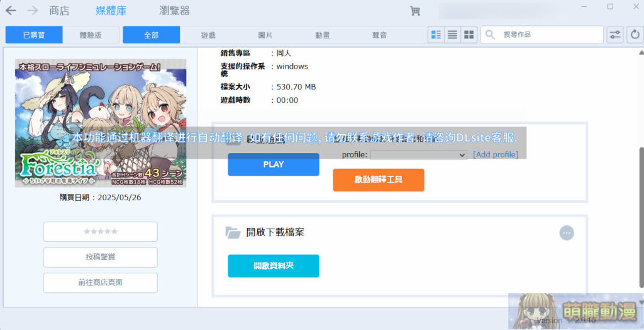The image size is (644, 330).
Task: Switch to list view layout
Action: (452, 35)
